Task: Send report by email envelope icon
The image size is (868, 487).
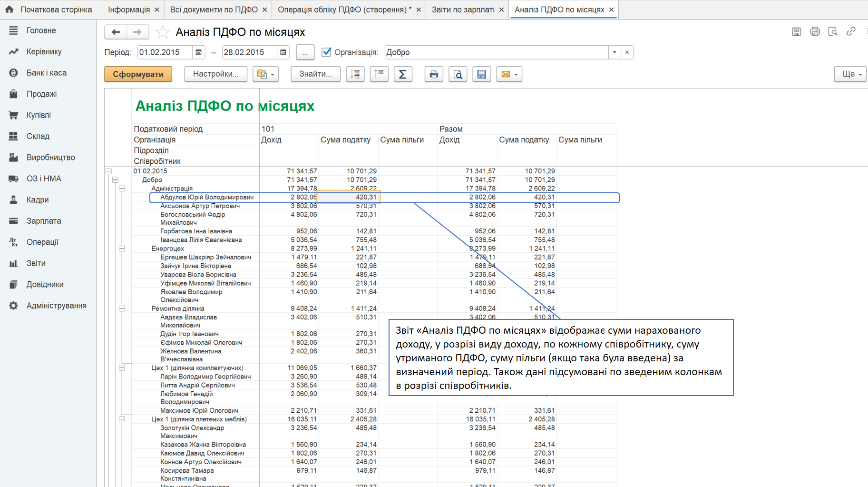Action: click(509, 74)
